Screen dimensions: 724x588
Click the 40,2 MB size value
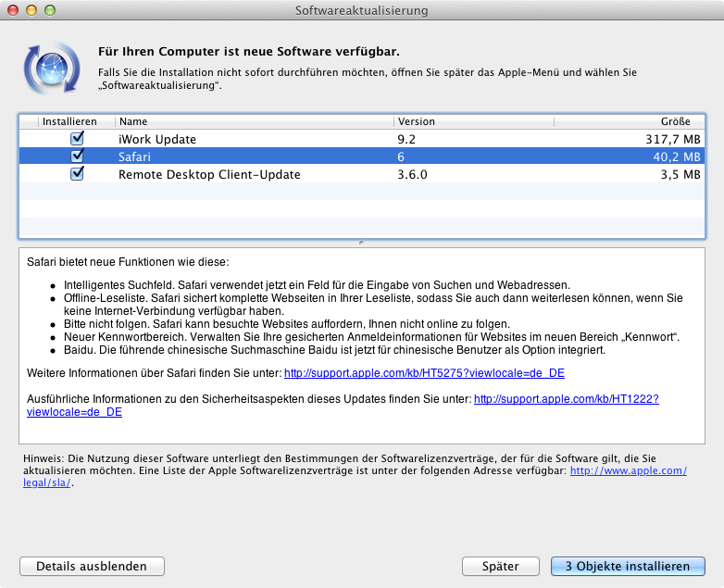tap(677, 156)
